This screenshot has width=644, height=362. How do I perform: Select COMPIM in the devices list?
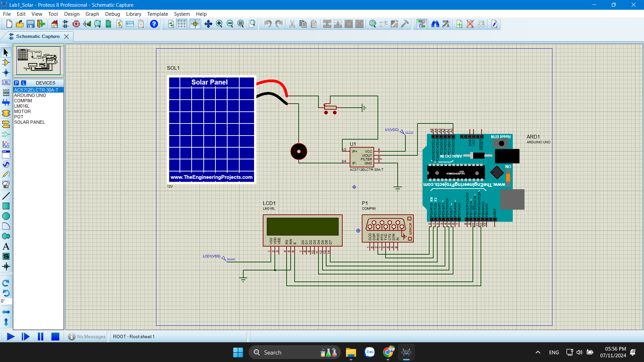pyautogui.click(x=38, y=101)
